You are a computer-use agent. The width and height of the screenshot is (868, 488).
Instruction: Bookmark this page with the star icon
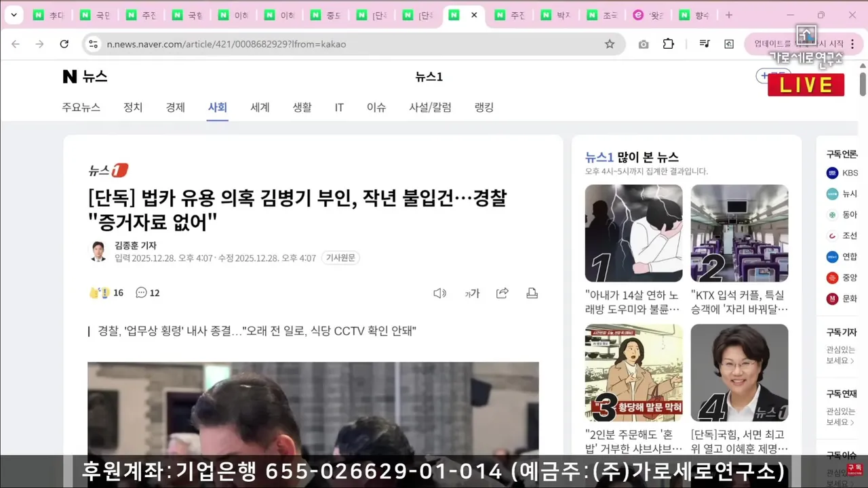(x=610, y=44)
